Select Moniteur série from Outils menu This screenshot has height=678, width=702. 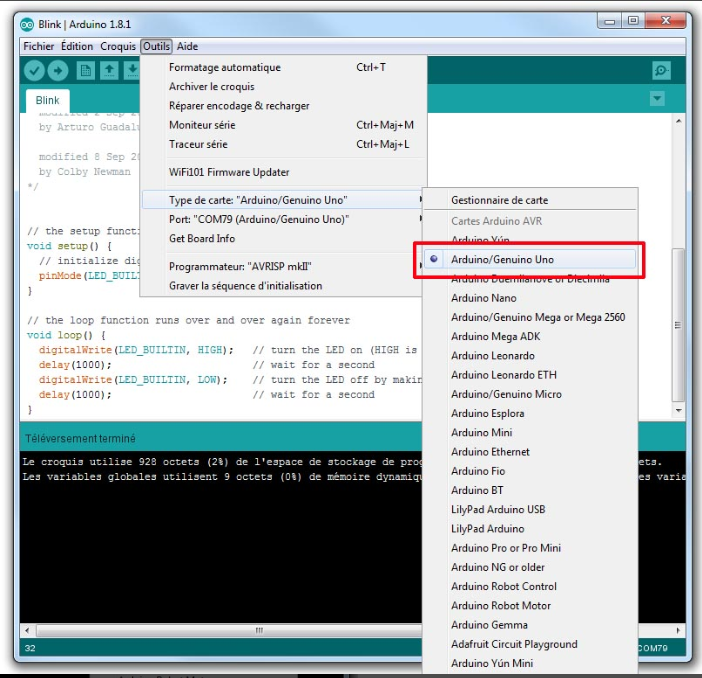[x=202, y=125]
